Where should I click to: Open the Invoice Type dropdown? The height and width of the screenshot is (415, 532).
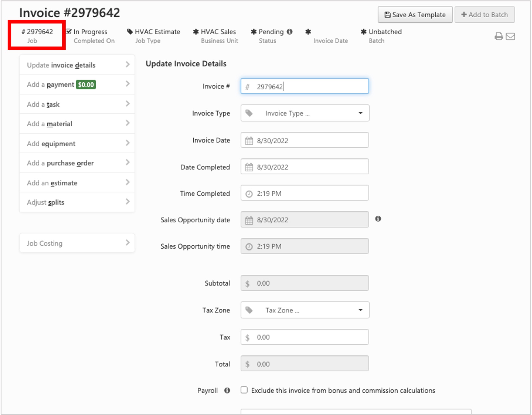(x=305, y=113)
